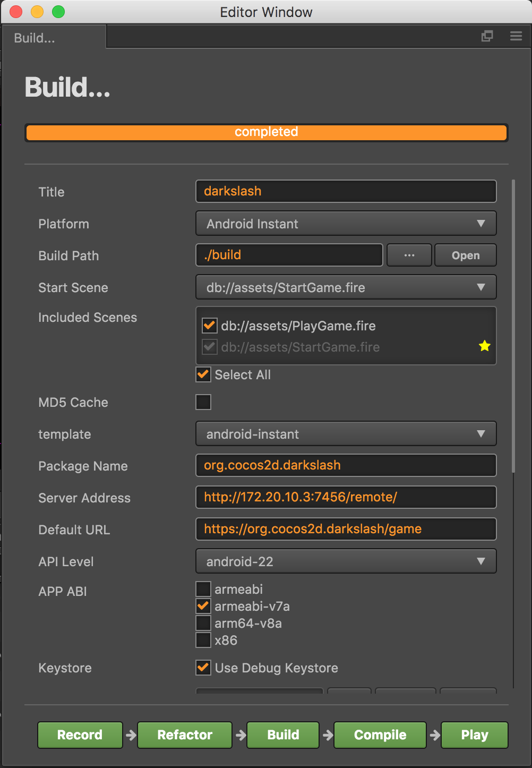Enable the MD5 Cache checkbox
Screen dimensions: 532x768
click(x=203, y=402)
